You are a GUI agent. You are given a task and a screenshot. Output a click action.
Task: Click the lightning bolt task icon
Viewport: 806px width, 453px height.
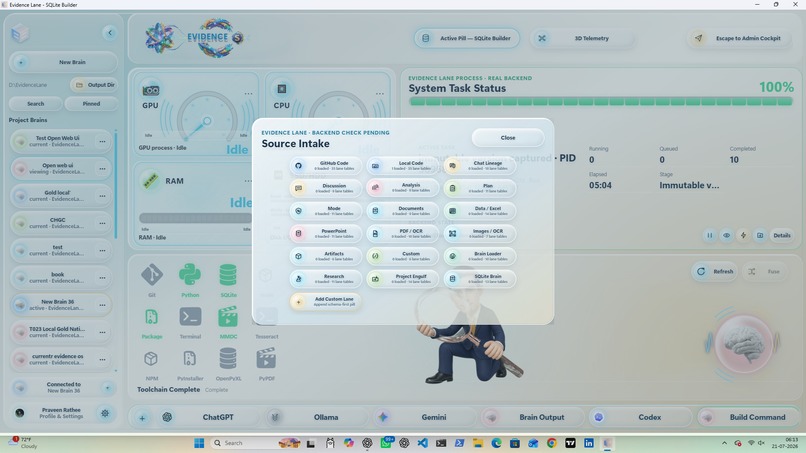(x=743, y=235)
